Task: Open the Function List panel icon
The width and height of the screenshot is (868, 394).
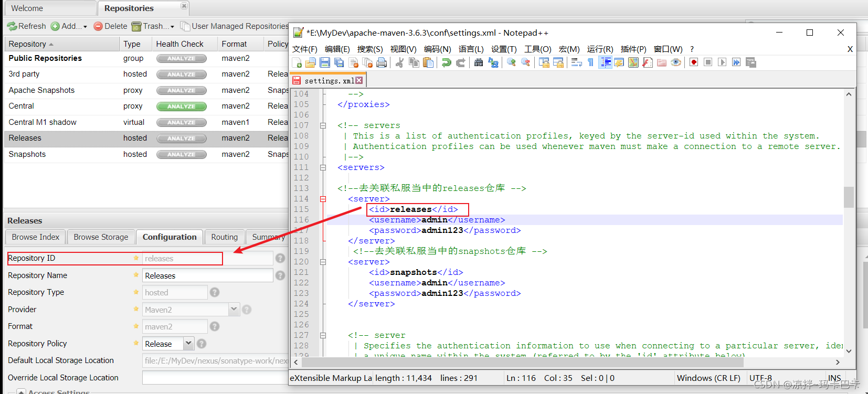Action: click(648, 62)
